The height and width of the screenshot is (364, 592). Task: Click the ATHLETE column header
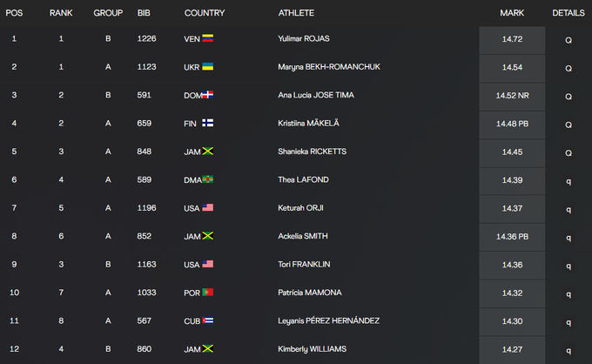pyautogui.click(x=296, y=13)
